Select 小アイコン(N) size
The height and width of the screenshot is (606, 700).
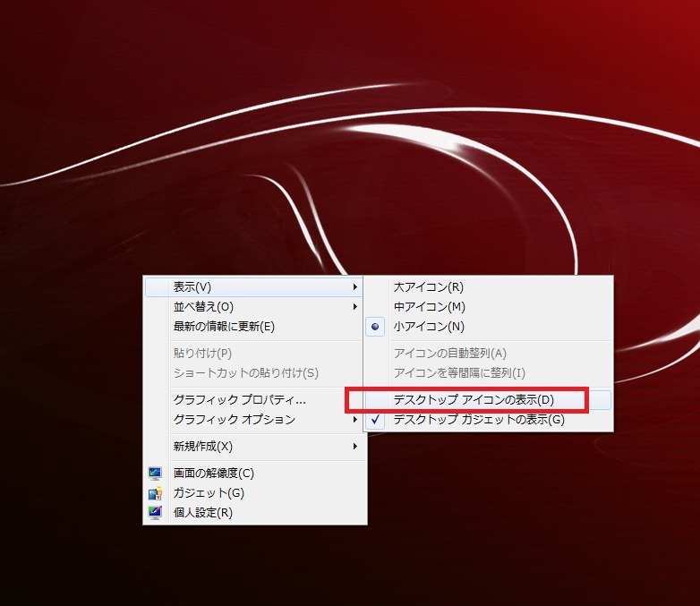pyautogui.click(x=488, y=327)
